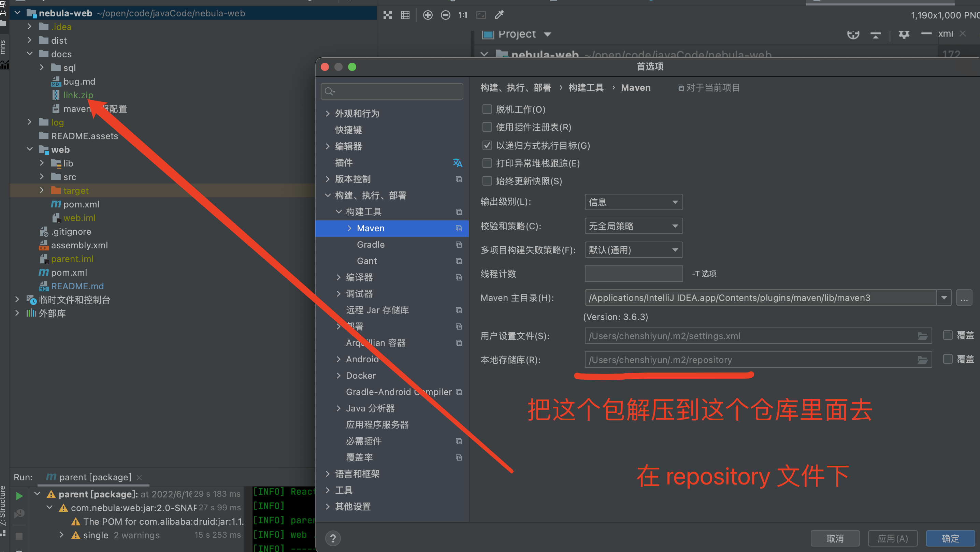Enable 覆盖 checkbox for local repository
Screen dimensions: 980x552
pyautogui.click(x=948, y=359)
